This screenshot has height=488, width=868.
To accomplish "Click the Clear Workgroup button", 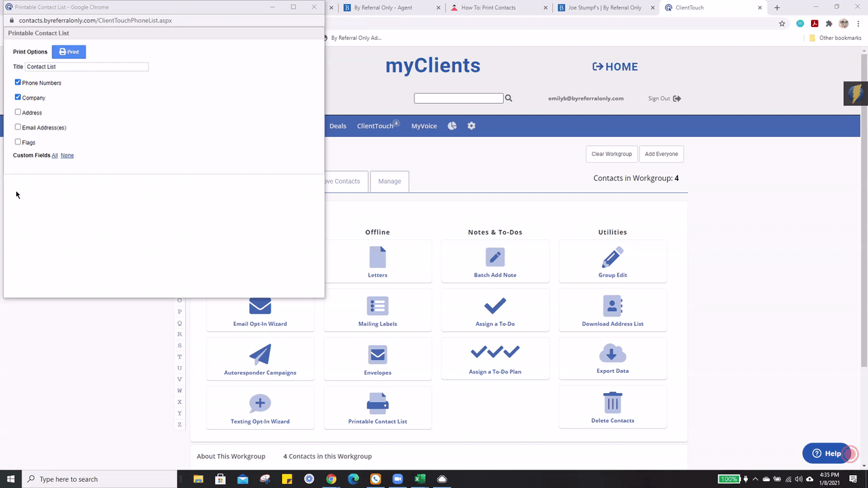I will pos(612,154).
